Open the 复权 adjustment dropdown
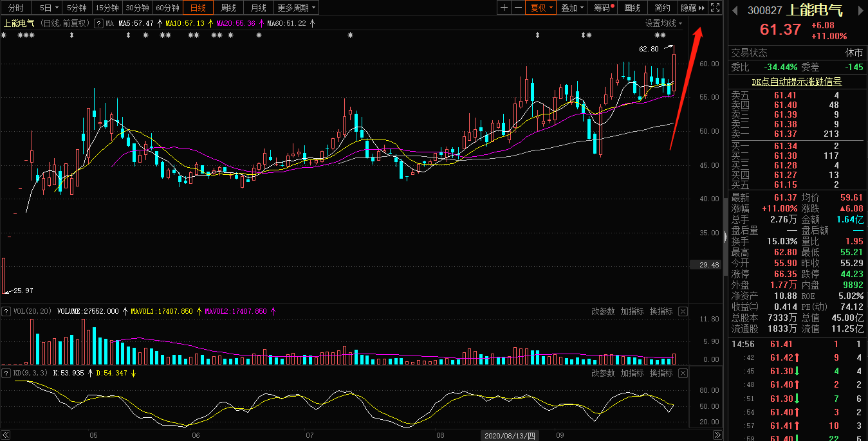868x441 pixels. click(x=541, y=8)
